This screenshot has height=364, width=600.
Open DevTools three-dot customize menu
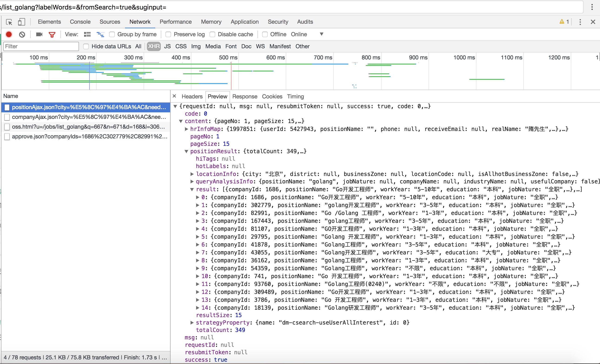[580, 22]
